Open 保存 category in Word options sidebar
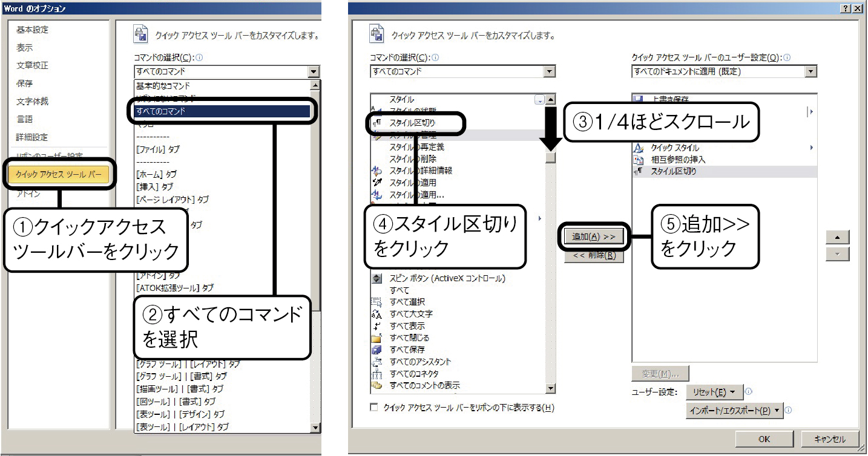The height and width of the screenshot is (456, 868). click(x=25, y=83)
